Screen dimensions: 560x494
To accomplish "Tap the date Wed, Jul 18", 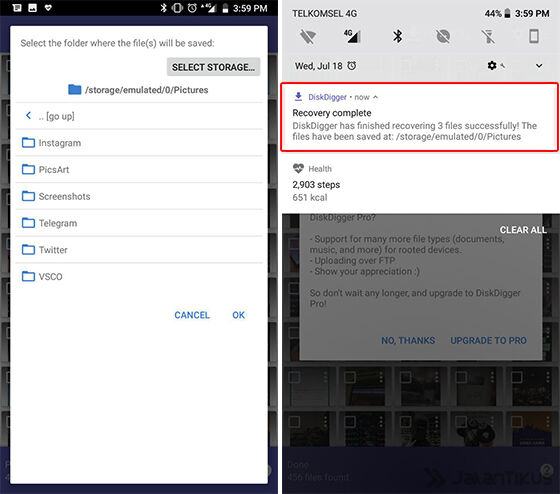I will (x=319, y=66).
